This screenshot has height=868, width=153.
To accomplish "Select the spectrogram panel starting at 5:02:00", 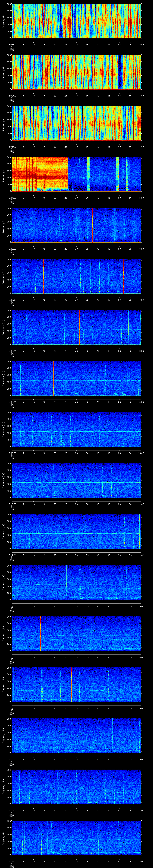I will [77, 72].
